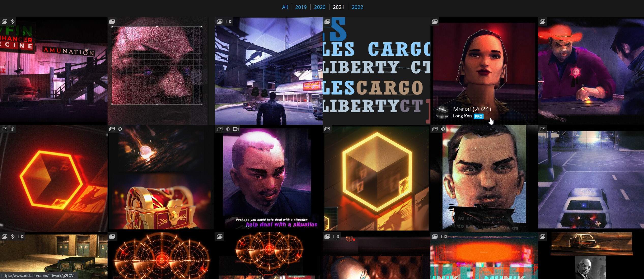Click the multi-image icon on the bald man leather-sofa artwork
The width and height of the screenshot is (644, 279).
point(327,237)
